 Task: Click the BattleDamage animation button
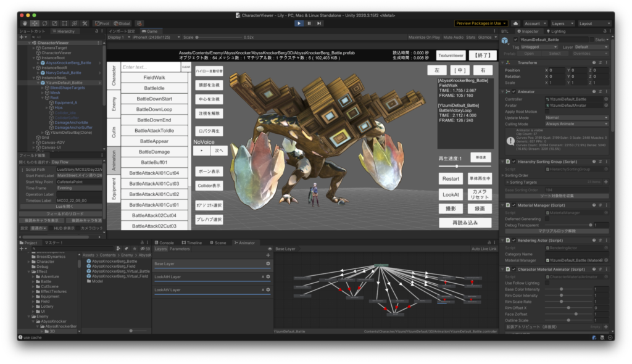pos(154,152)
